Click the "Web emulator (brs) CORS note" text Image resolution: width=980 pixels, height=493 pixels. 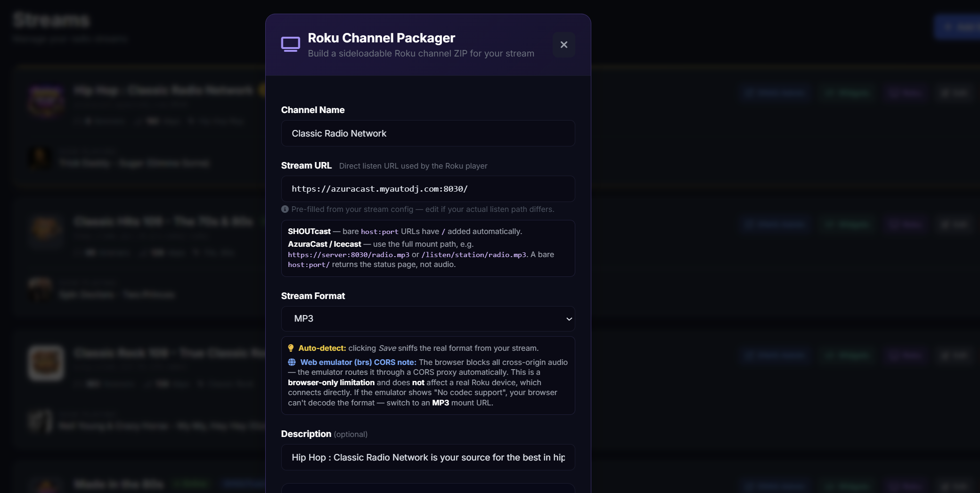(358, 363)
